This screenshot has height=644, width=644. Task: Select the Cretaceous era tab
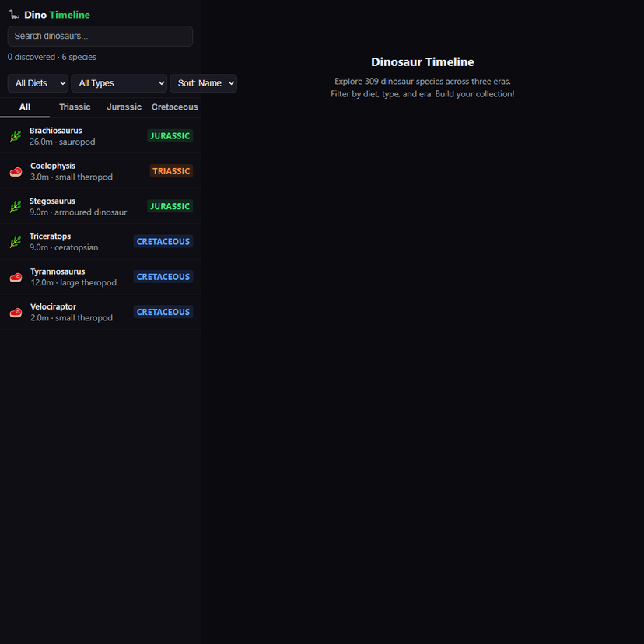coord(174,107)
